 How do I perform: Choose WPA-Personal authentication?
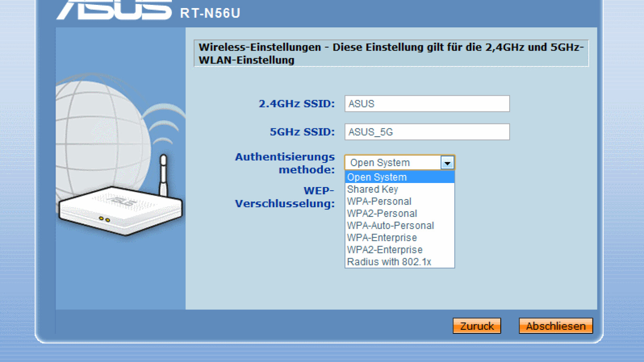click(x=378, y=201)
